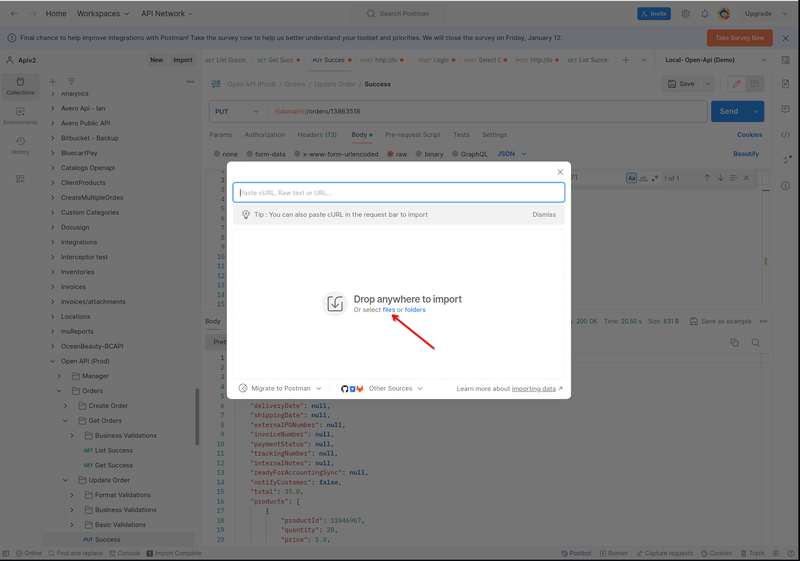Image resolution: width=800 pixels, height=561 pixels.
Task: Open the Collections sidebar tab
Action: pos(20,86)
